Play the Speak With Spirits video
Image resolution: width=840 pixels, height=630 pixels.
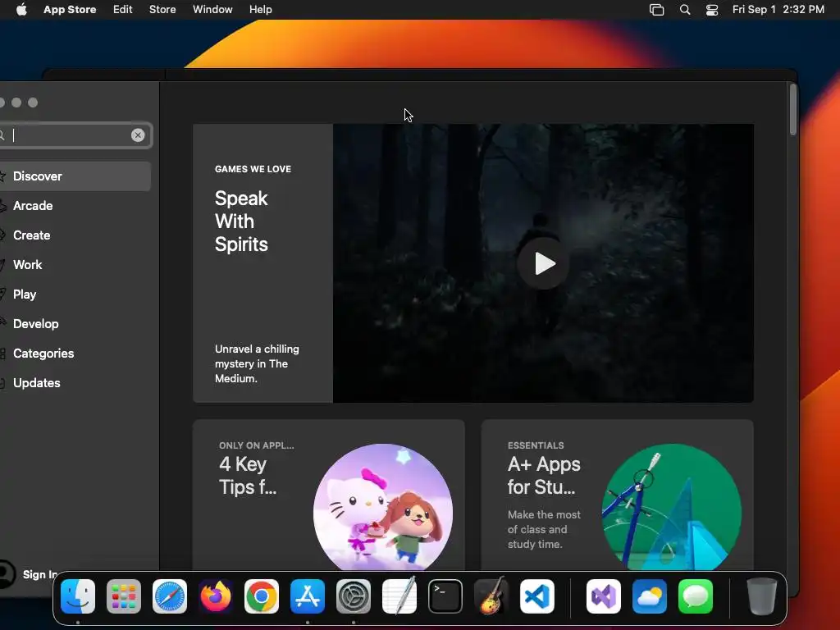pos(543,263)
